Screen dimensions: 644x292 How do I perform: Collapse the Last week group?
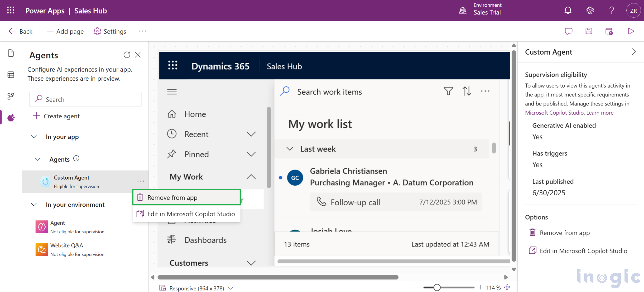coord(290,149)
